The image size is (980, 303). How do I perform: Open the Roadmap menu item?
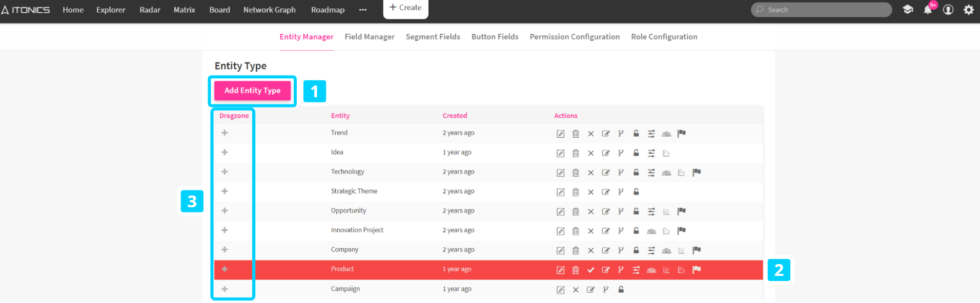[328, 10]
